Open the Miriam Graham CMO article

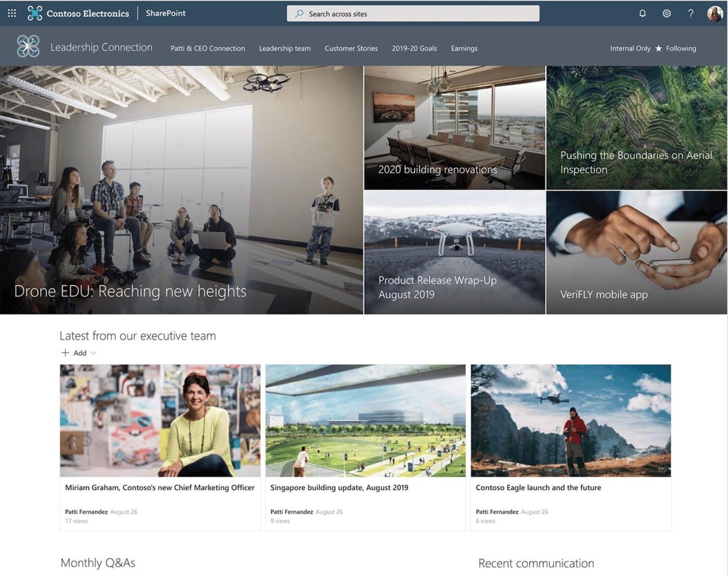(x=160, y=487)
